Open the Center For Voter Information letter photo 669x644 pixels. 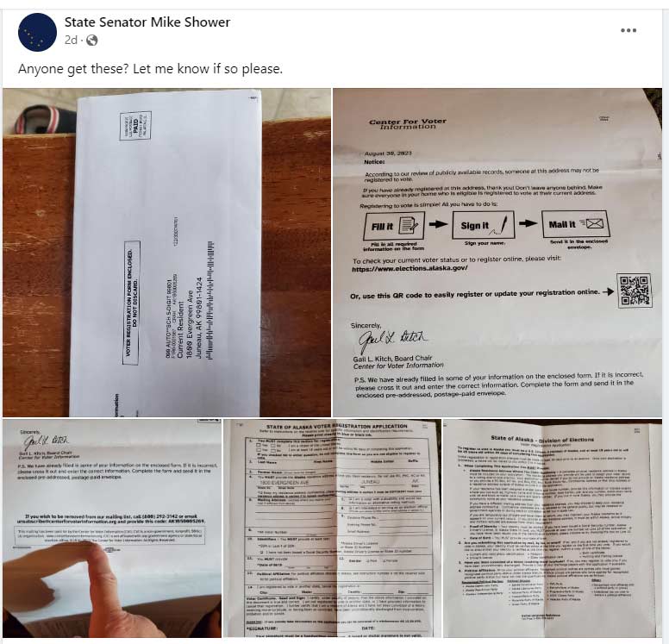497,253
